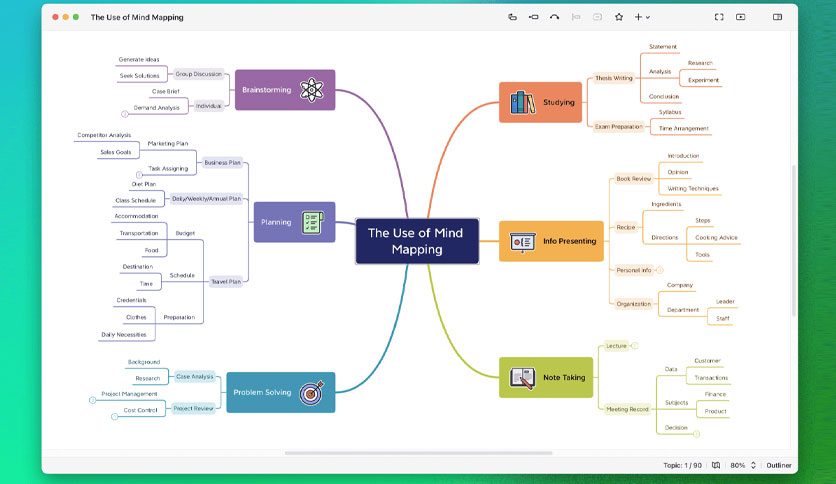Click the notebook icon on Note Taking

click(522, 378)
